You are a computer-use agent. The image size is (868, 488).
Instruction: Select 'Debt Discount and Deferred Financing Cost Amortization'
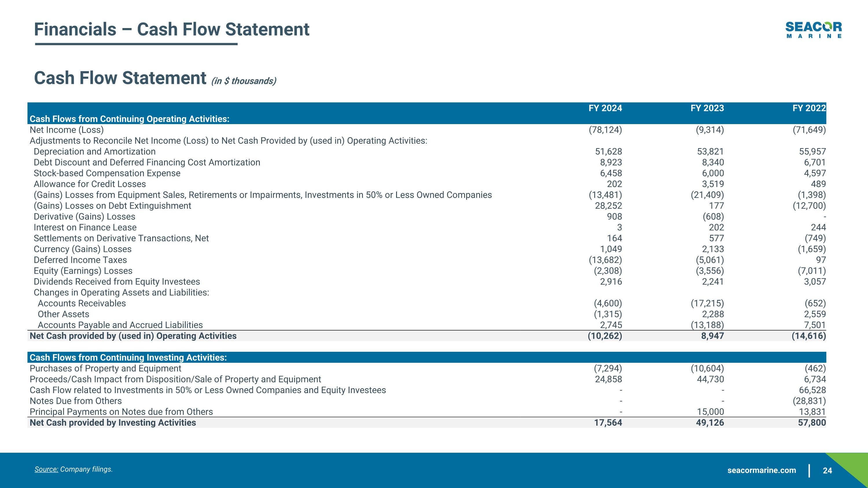tap(147, 162)
